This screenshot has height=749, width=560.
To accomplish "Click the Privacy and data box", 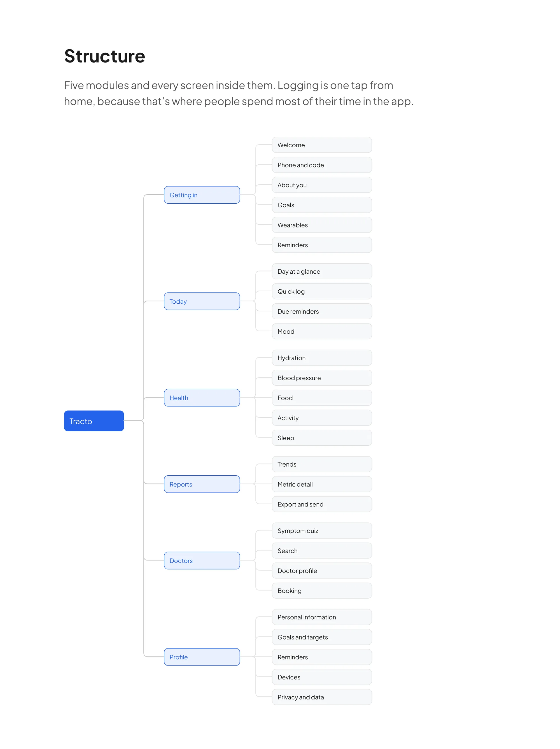I will pos(322,697).
